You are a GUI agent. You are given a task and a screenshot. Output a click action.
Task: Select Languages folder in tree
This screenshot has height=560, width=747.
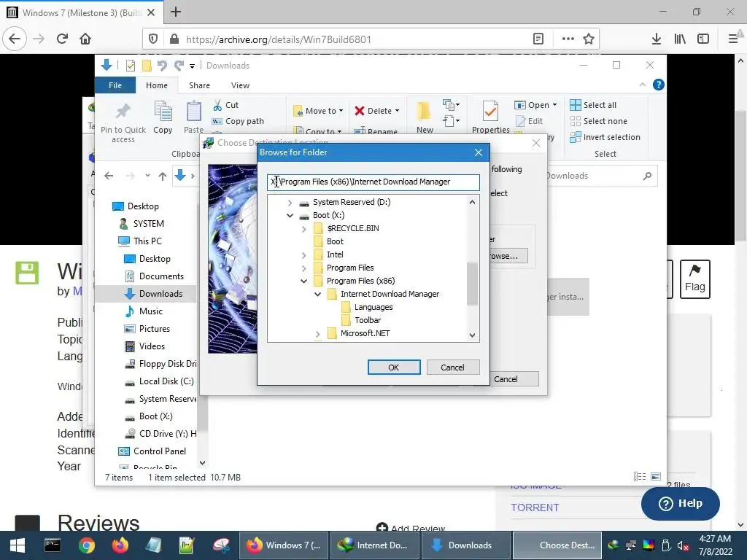[x=373, y=307]
